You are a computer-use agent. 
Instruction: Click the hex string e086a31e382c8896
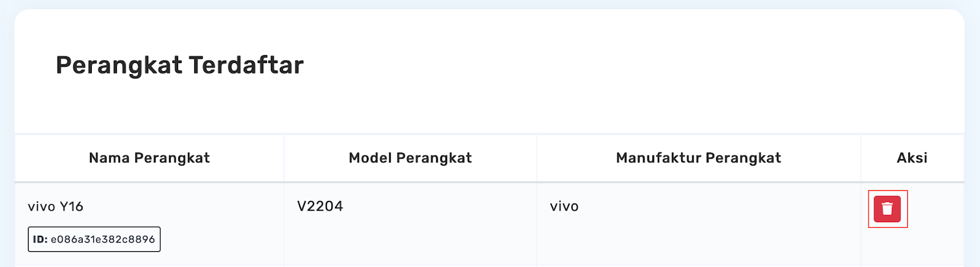[103, 239]
